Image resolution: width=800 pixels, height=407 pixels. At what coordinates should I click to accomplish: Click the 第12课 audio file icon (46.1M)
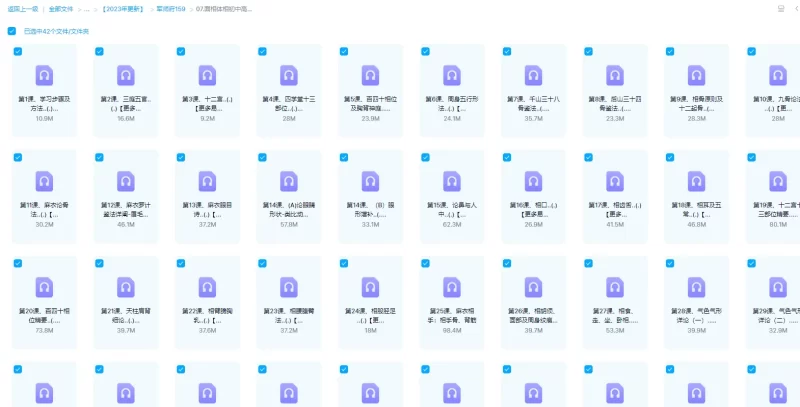(126, 180)
